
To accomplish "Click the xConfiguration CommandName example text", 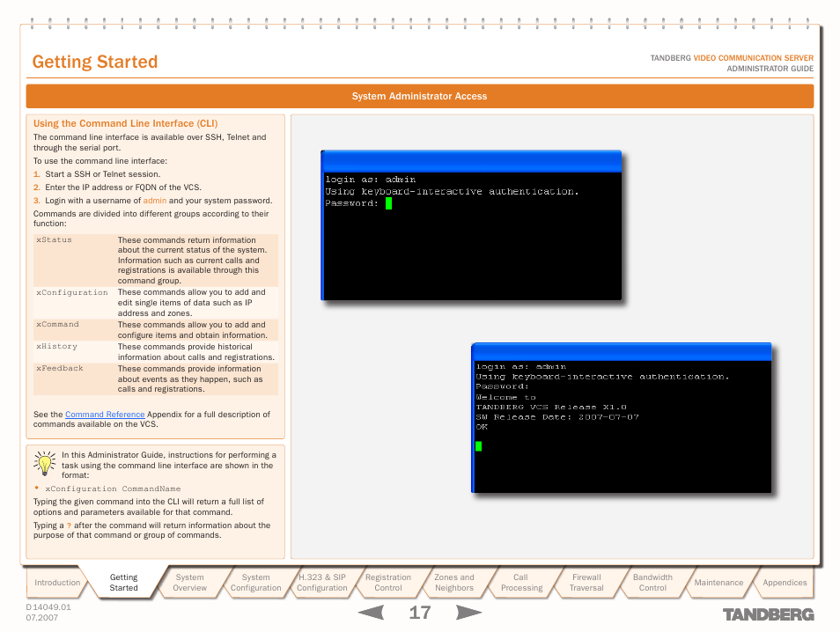I will (x=113, y=489).
